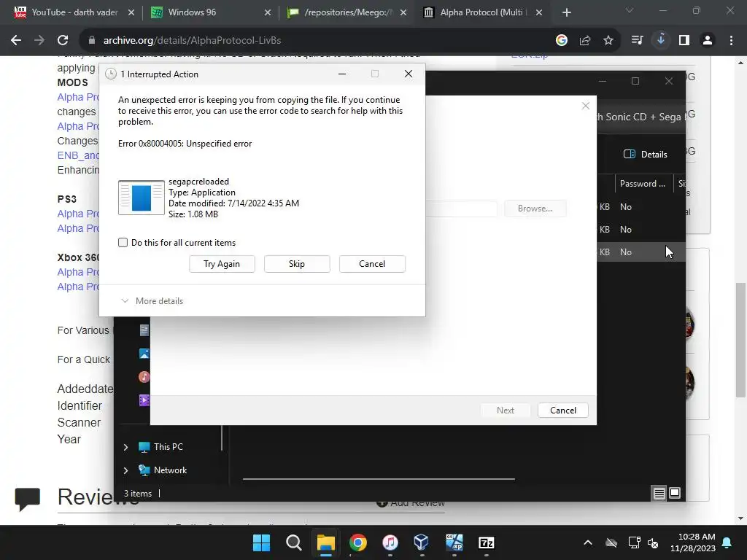Check 'Do this for all current items'
The image size is (747, 560).
[123, 242]
